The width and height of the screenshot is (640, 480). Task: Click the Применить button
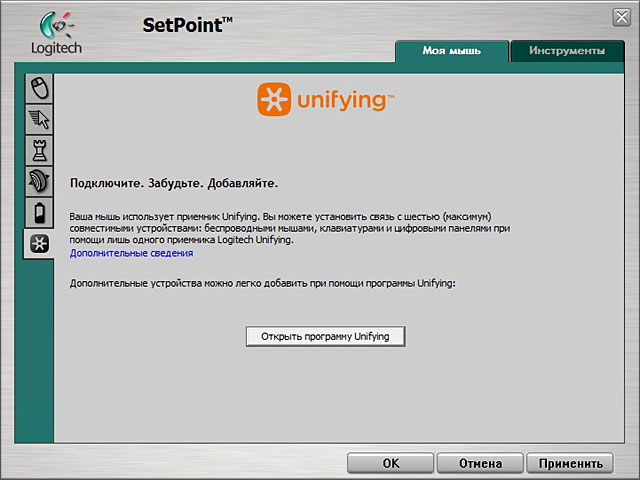570,463
